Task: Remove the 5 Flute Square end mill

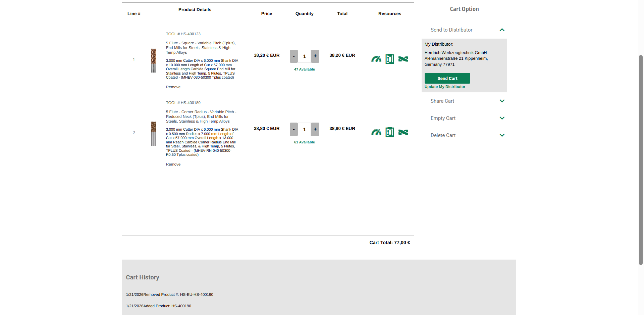Action: 173,87
